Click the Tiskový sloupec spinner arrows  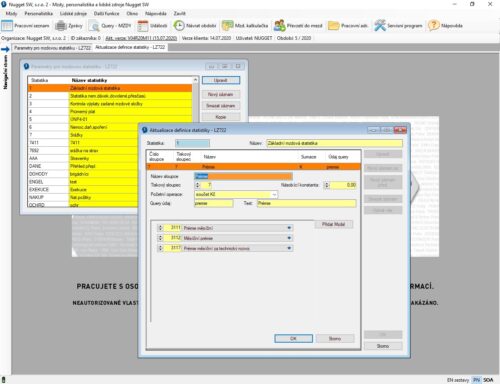click(197, 185)
